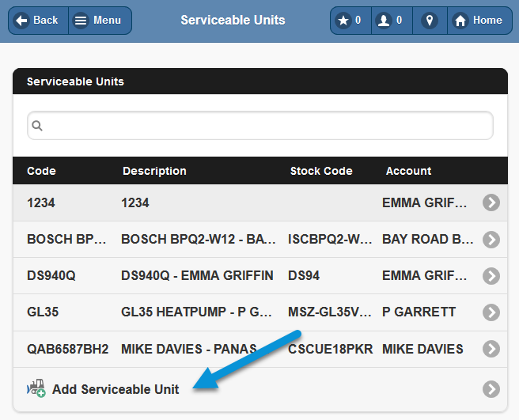Open chevron for BOSCH BPQ2-W12 row
This screenshot has width=519, height=420.
pyautogui.click(x=491, y=240)
